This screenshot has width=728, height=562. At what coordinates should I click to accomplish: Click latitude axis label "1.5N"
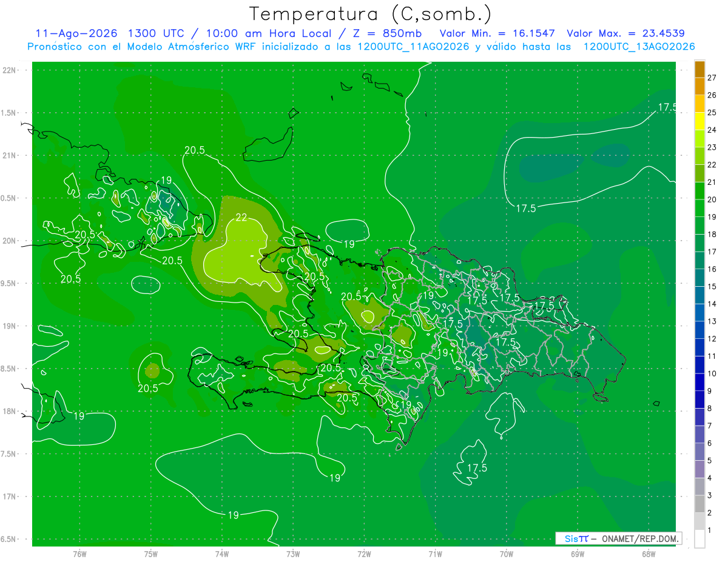tap(10, 113)
